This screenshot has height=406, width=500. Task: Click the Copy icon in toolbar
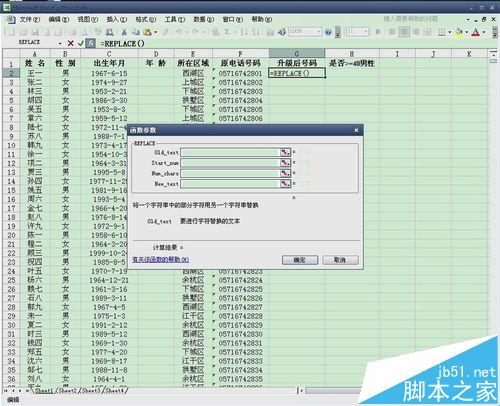[x=135, y=32]
